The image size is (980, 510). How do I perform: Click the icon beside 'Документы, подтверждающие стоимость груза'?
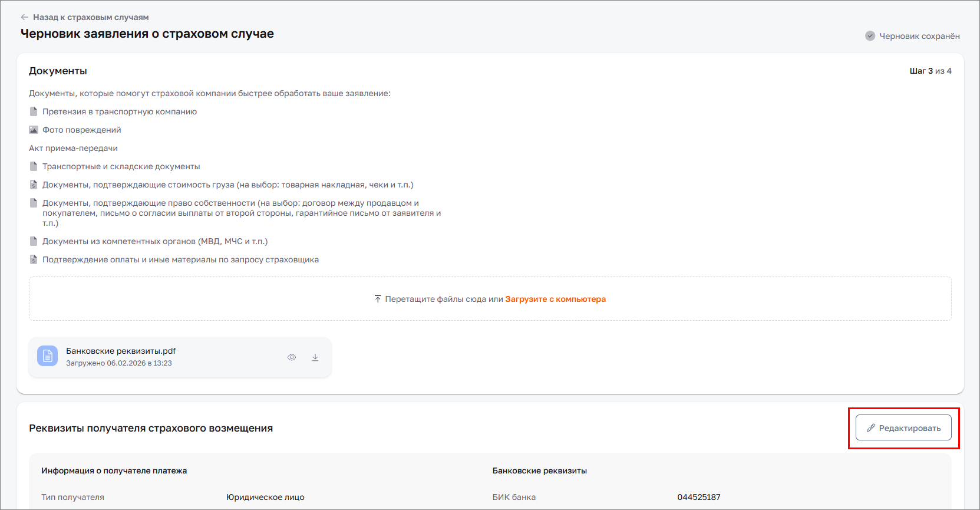(x=34, y=185)
